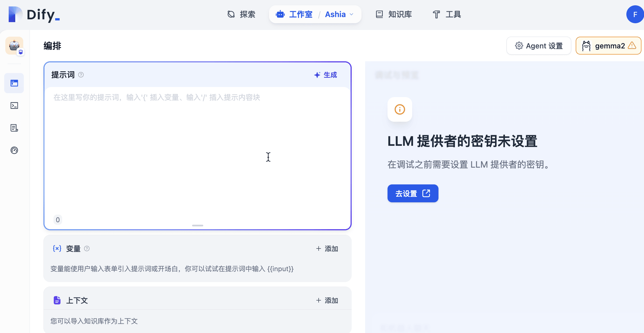Image resolution: width=644 pixels, height=333 pixels.
Task: Click the help icon beside 提示词
Action: (x=81, y=75)
